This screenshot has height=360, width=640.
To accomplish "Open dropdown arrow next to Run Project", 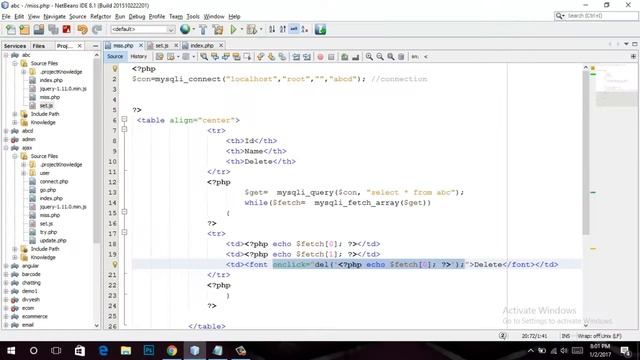I will click(x=242, y=29).
